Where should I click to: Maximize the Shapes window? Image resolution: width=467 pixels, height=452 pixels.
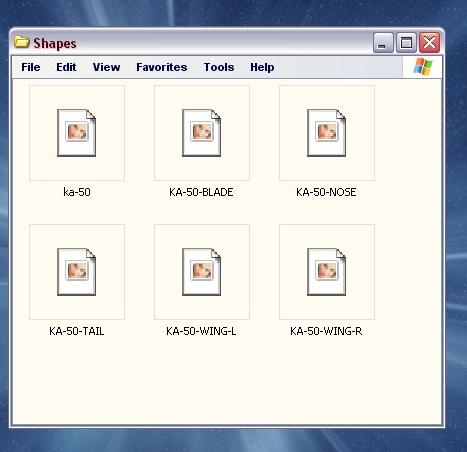click(x=406, y=43)
